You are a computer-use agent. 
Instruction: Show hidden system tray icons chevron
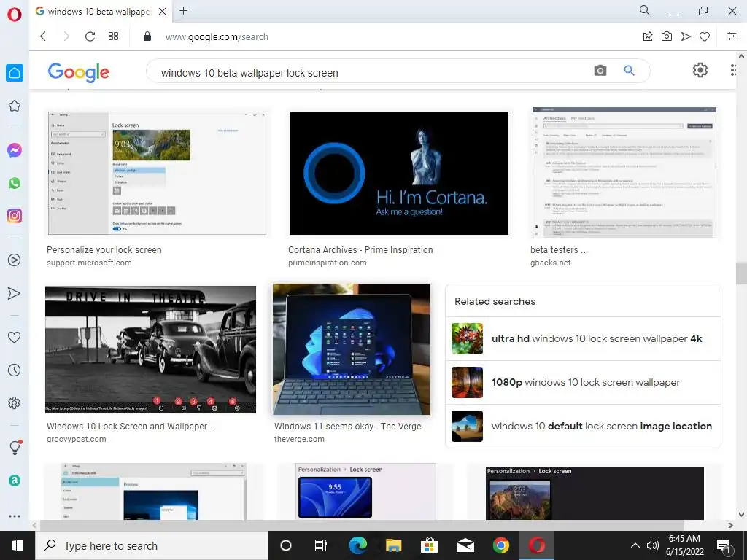click(x=635, y=545)
